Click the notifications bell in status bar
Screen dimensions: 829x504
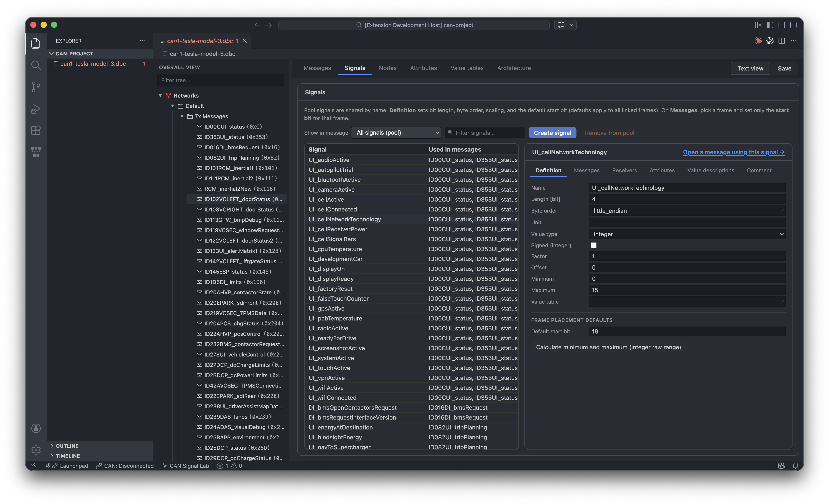point(795,466)
